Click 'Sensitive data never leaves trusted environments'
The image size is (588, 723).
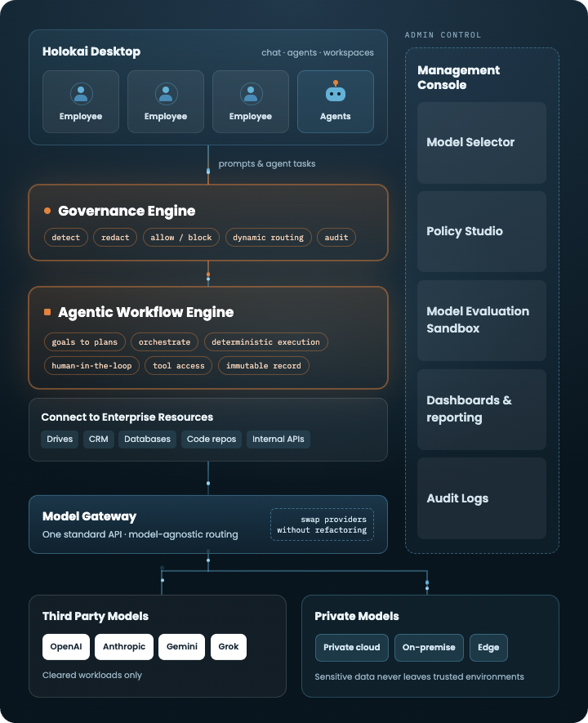419,677
